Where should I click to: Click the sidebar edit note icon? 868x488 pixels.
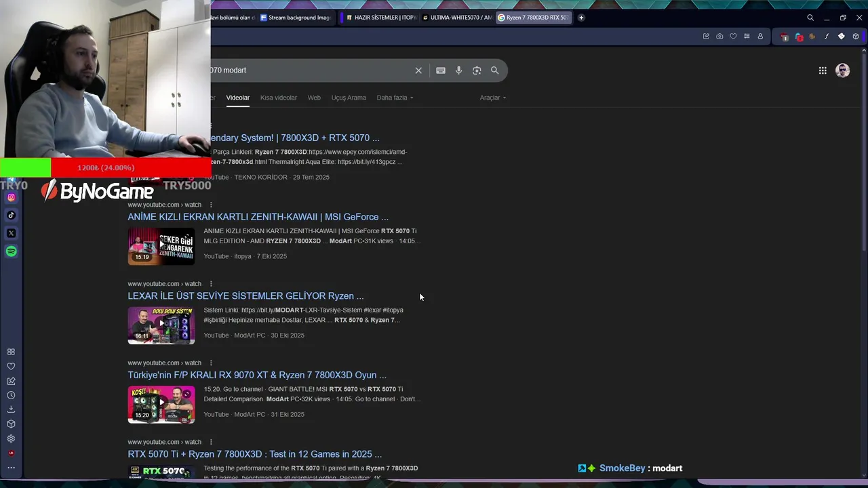[x=11, y=381]
